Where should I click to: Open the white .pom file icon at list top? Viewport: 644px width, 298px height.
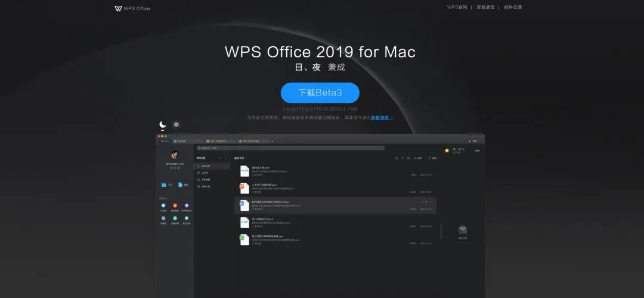coord(245,171)
